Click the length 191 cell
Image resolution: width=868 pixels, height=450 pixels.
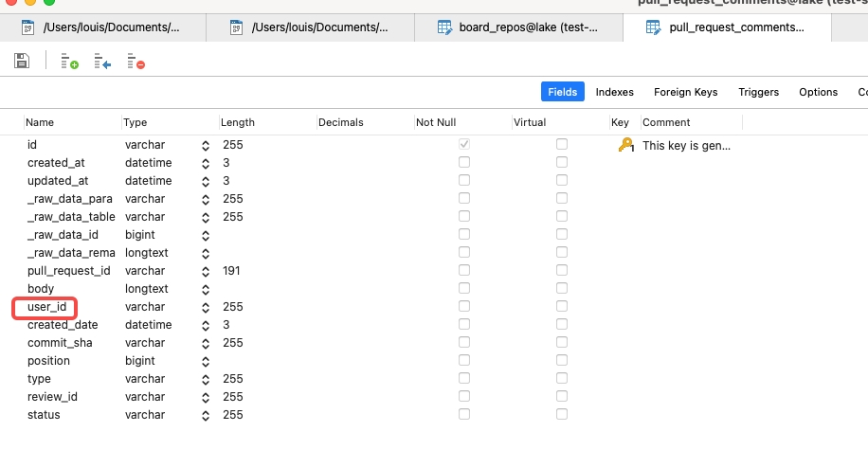pyautogui.click(x=231, y=271)
